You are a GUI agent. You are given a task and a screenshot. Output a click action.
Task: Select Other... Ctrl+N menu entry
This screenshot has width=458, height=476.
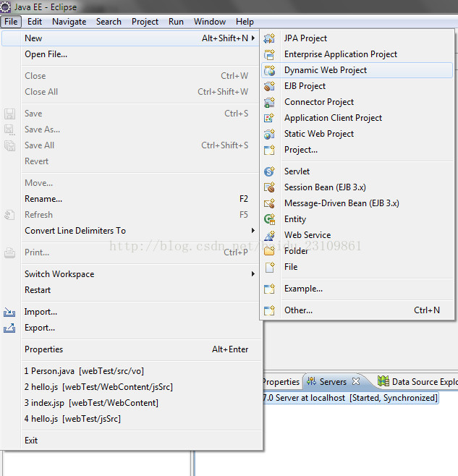coord(357,310)
